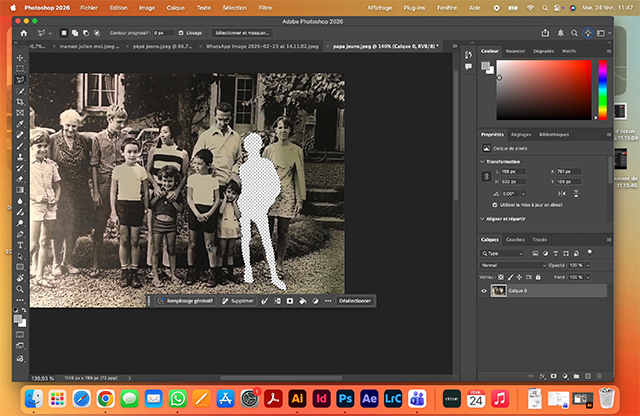This screenshot has height=416, width=640.
Task: Click foreground color swatch in toolbox
Action: click(18, 319)
